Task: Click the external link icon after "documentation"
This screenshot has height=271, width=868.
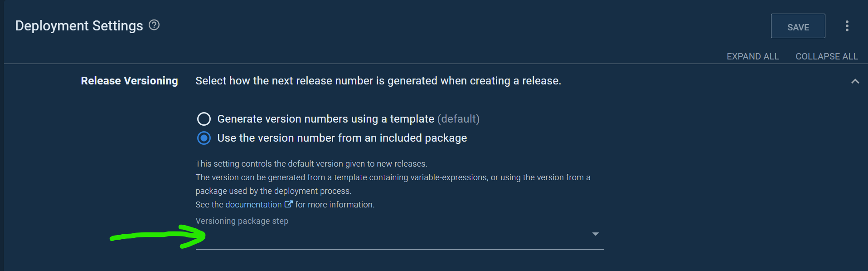Action: [289, 204]
